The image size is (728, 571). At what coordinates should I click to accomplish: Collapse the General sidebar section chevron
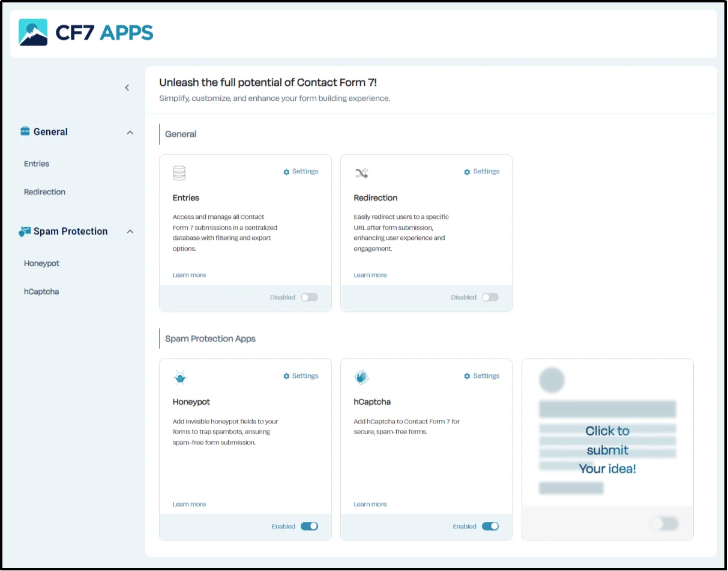(130, 133)
